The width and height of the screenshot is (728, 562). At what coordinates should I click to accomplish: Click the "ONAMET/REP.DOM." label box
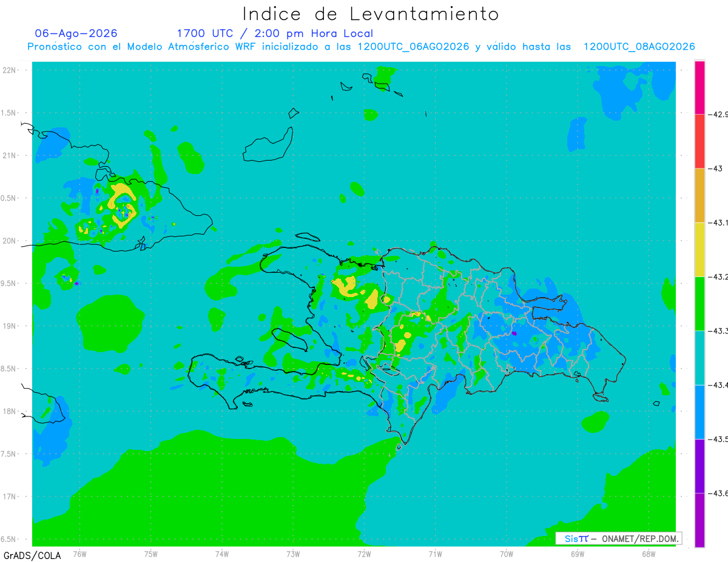[x=618, y=538]
